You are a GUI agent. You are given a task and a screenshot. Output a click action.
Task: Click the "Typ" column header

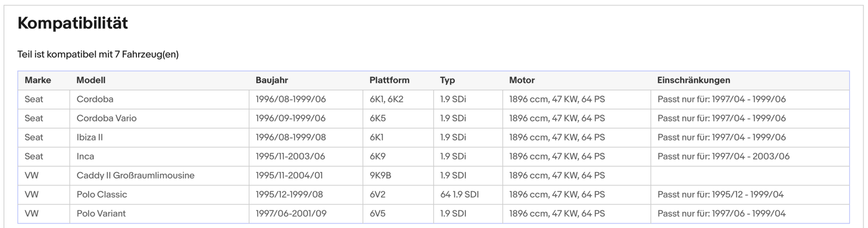pyautogui.click(x=447, y=80)
